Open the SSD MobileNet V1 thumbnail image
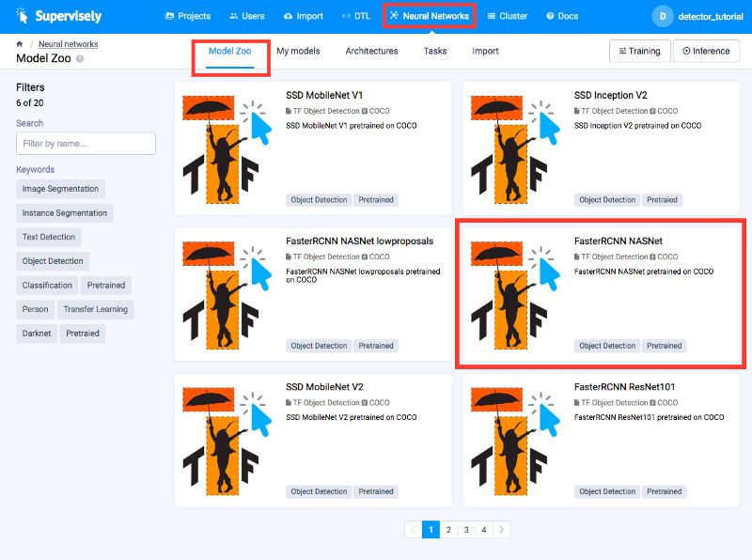The image size is (752, 560). point(227,149)
